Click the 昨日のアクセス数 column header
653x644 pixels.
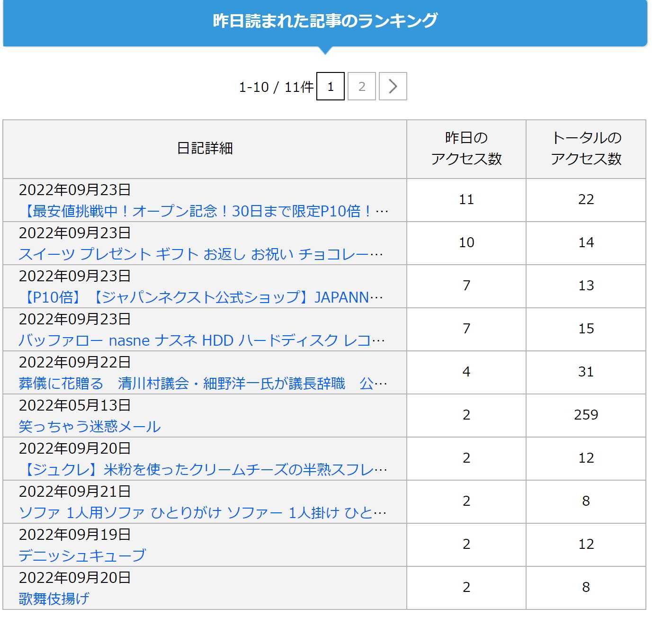(x=466, y=149)
